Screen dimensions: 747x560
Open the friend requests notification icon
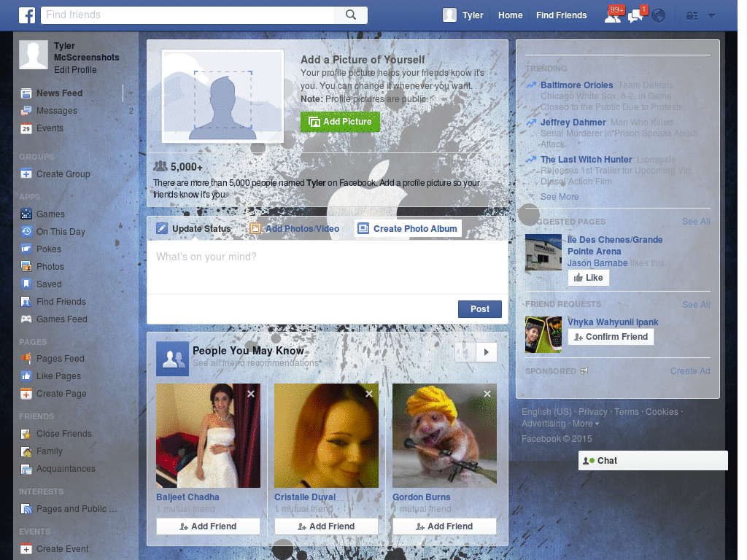pos(613,15)
